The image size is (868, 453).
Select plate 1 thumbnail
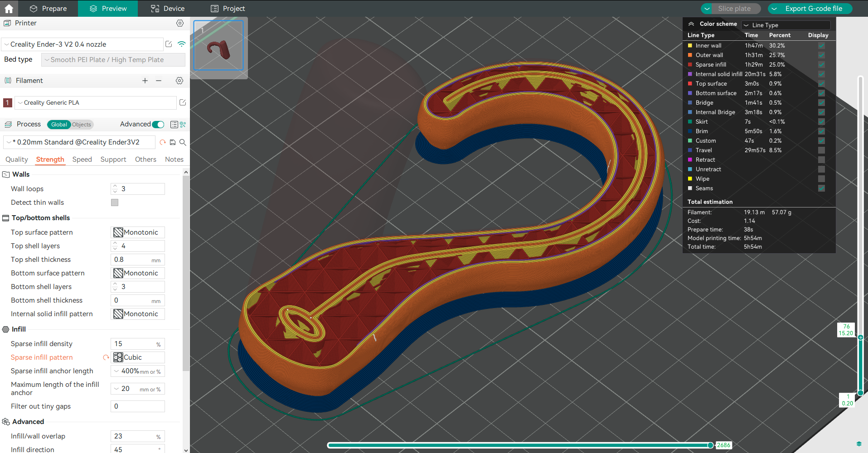(x=218, y=45)
